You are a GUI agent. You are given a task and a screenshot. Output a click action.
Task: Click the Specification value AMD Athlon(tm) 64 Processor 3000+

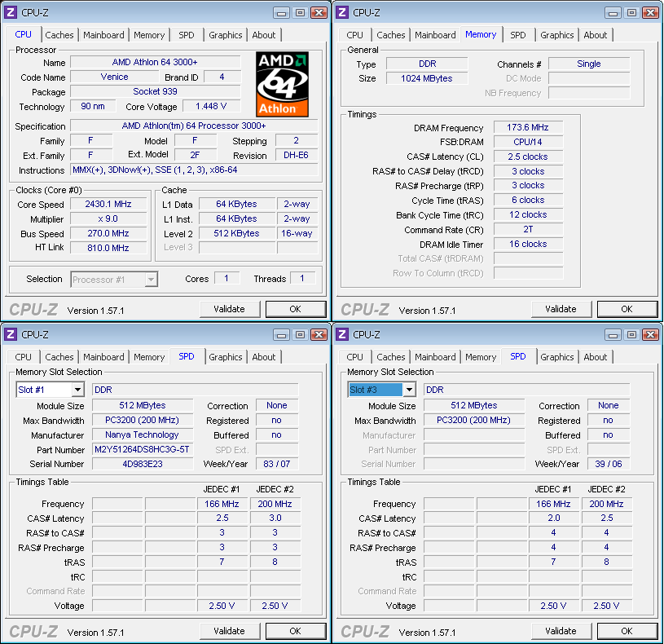click(195, 126)
